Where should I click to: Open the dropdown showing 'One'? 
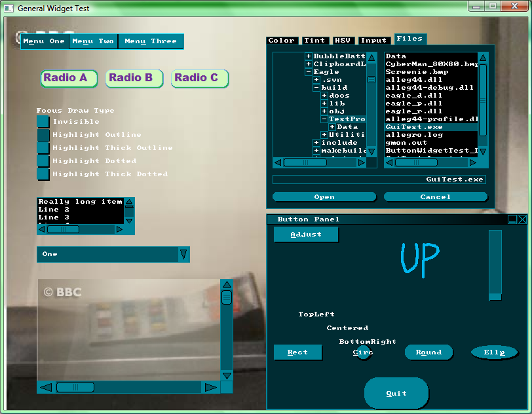[x=183, y=254]
